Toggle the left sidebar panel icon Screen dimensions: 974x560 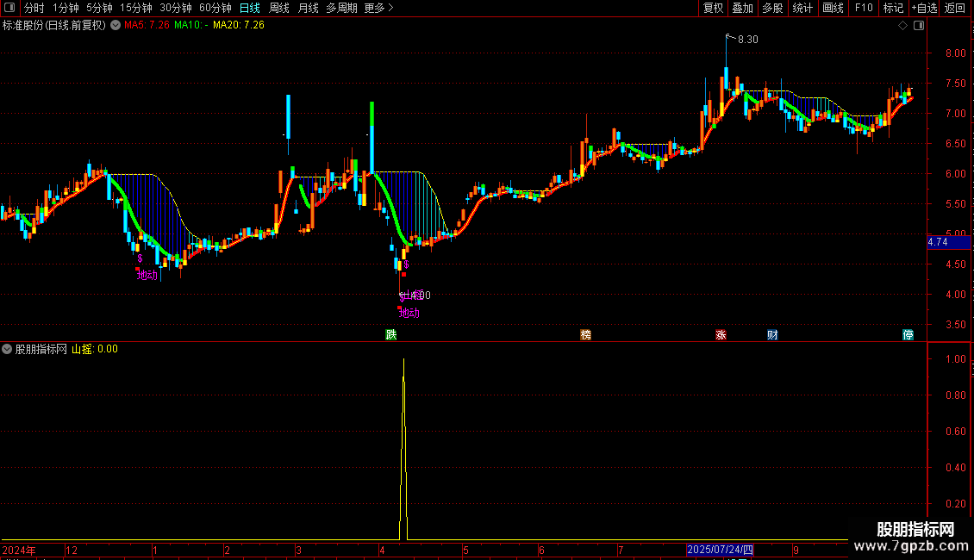[9, 8]
